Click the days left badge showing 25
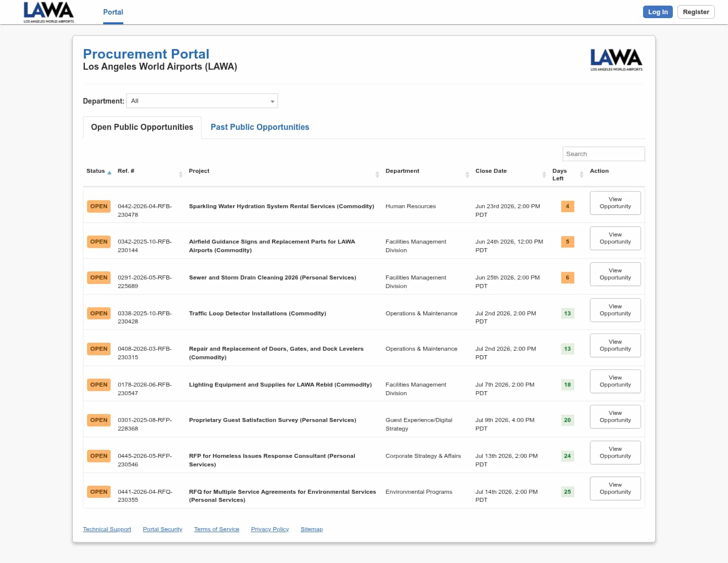This screenshot has height=563, width=728. click(x=568, y=492)
